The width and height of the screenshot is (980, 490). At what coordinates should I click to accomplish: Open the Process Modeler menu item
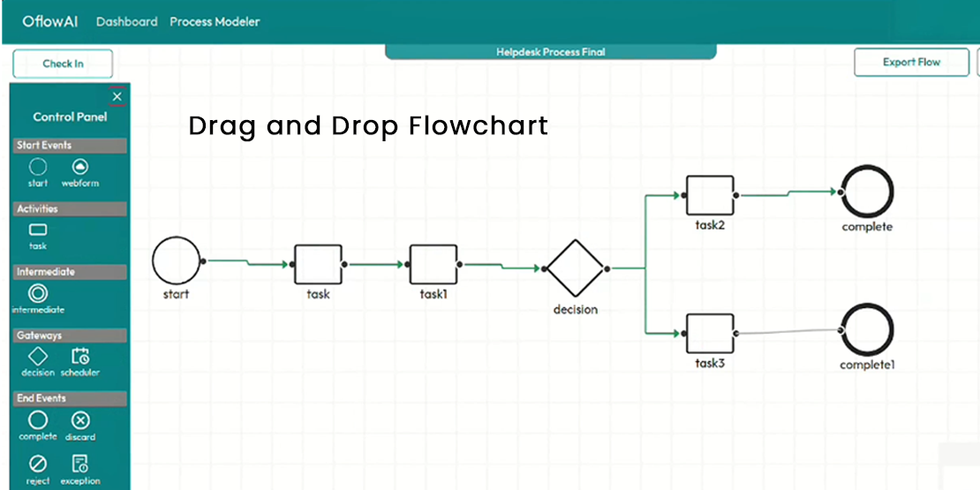point(215,21)
